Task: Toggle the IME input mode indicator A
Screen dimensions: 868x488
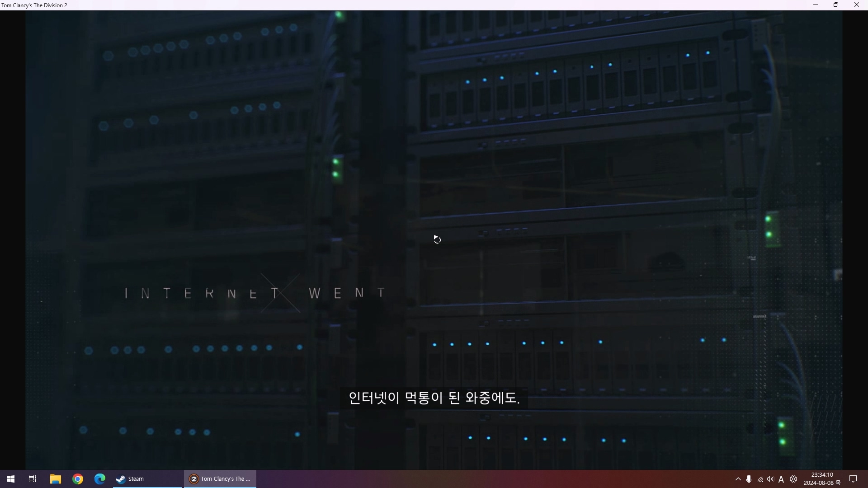Action: pyautogui.click(x=781, y=479)
